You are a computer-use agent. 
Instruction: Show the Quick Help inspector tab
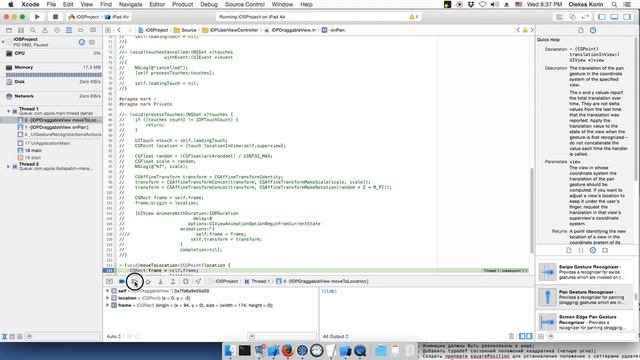click(593, 30)
